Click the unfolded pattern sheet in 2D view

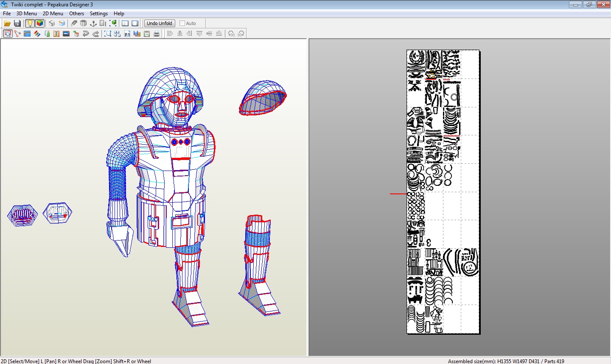click(443, 192)
